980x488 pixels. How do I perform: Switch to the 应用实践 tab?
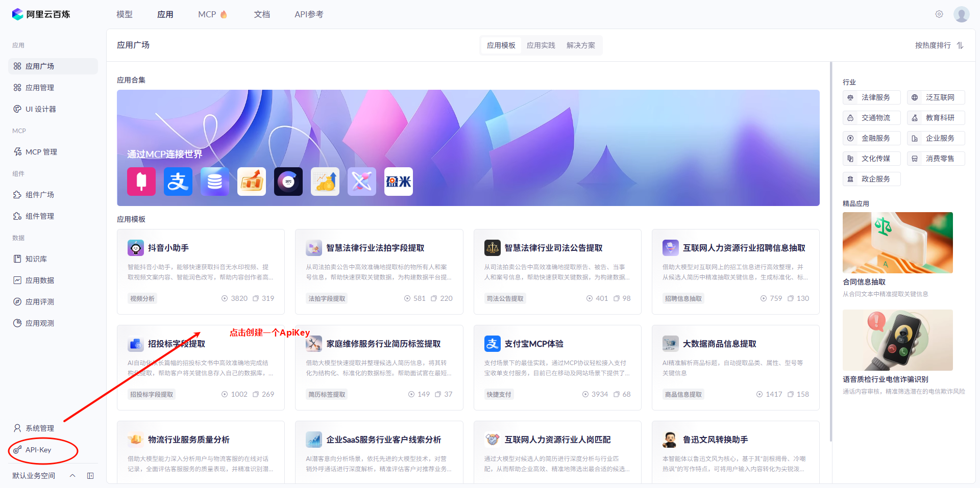(x=541, y=45)
